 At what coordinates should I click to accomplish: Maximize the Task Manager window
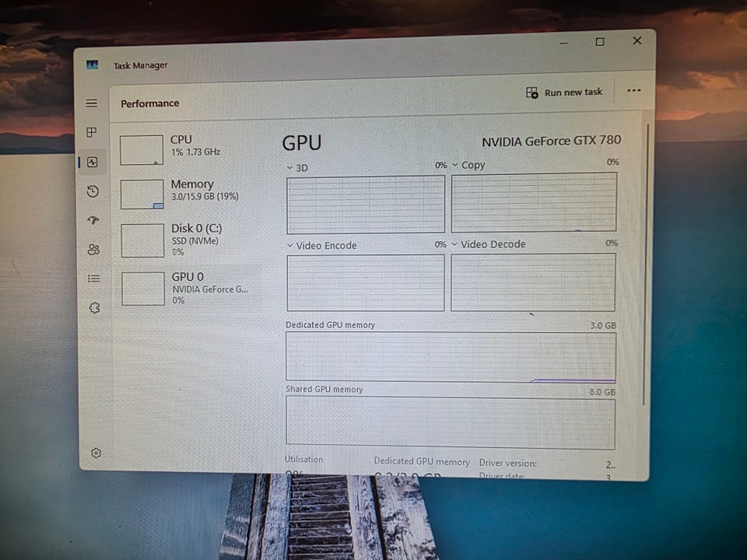coord(600,42)
